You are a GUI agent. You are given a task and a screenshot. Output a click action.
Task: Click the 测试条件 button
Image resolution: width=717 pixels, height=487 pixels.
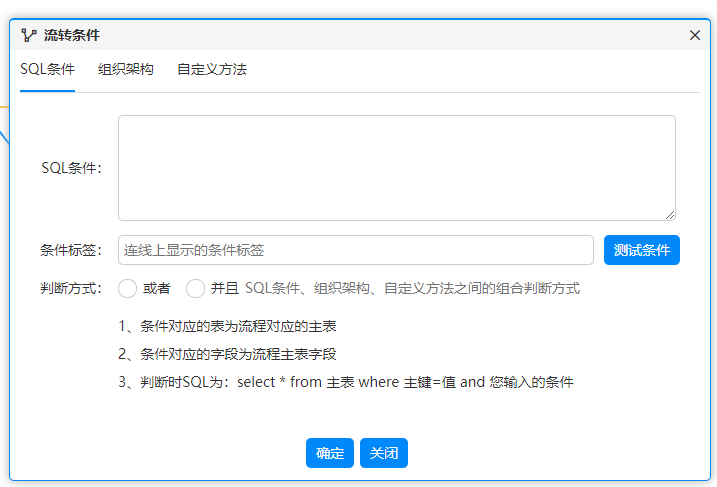pos(642,250)
